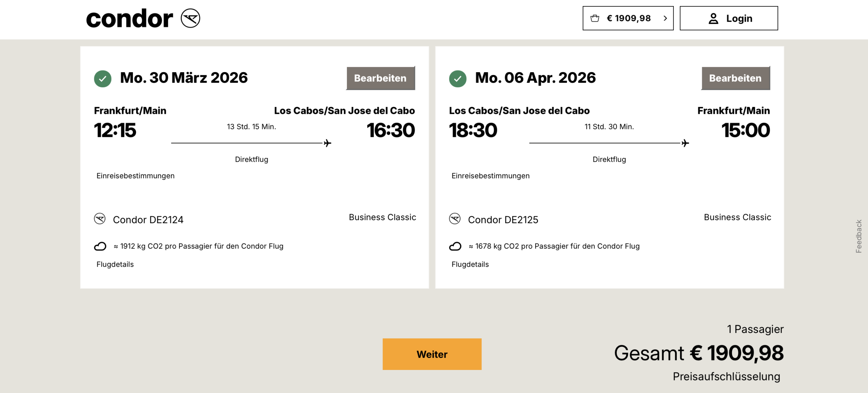View Einreisebestimmungen for the Frankfurt return
Image resolution: width=868 pixels, height=393 pixels.
490,176
